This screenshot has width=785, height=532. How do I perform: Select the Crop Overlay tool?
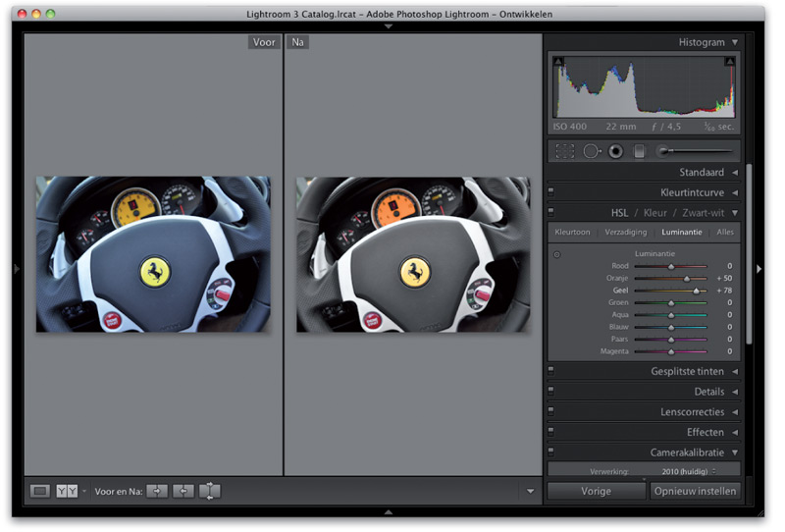click(565, 151)
